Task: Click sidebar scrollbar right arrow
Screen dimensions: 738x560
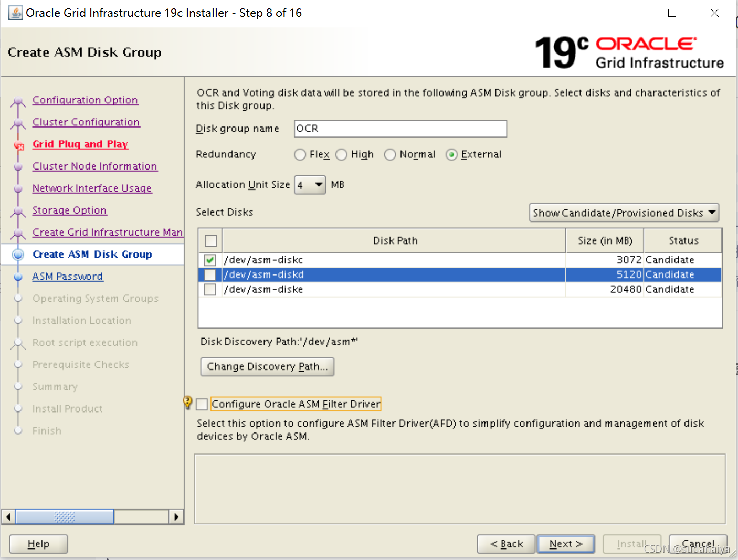Action: [x=177, y=517]
